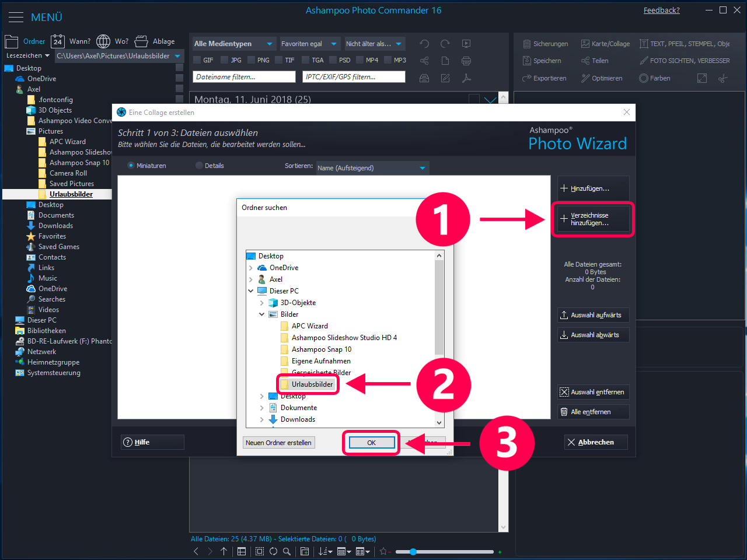Open the Sortieren 'Name (Aufsteigend)' dropdown
This screenshot has width=747, height=560.
(x=372, y=168)
